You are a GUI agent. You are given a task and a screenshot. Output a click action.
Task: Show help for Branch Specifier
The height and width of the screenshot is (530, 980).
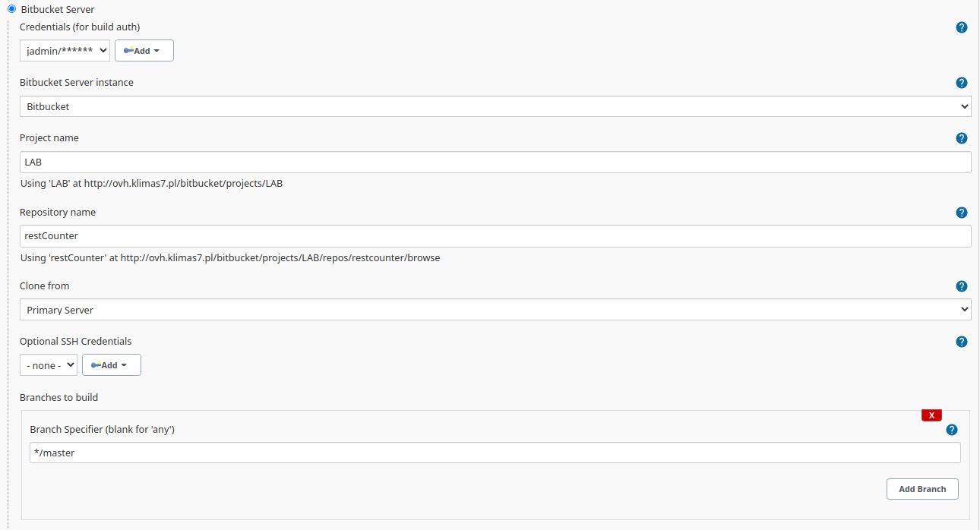(x=952, y=430)
